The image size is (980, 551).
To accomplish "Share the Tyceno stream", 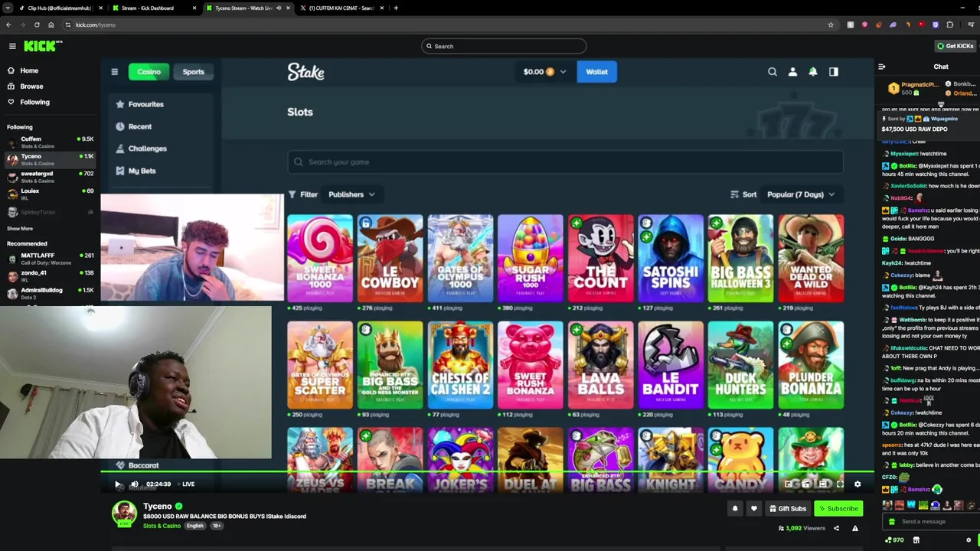I will pos(836,528).
